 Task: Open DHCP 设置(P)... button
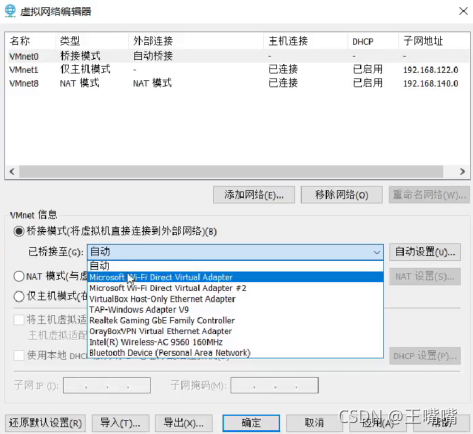point(425,356)
